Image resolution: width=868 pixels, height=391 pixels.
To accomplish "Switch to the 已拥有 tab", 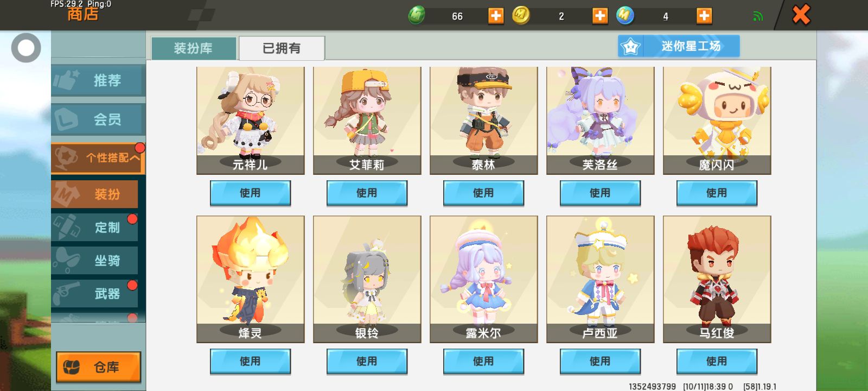I will [282, 48].
